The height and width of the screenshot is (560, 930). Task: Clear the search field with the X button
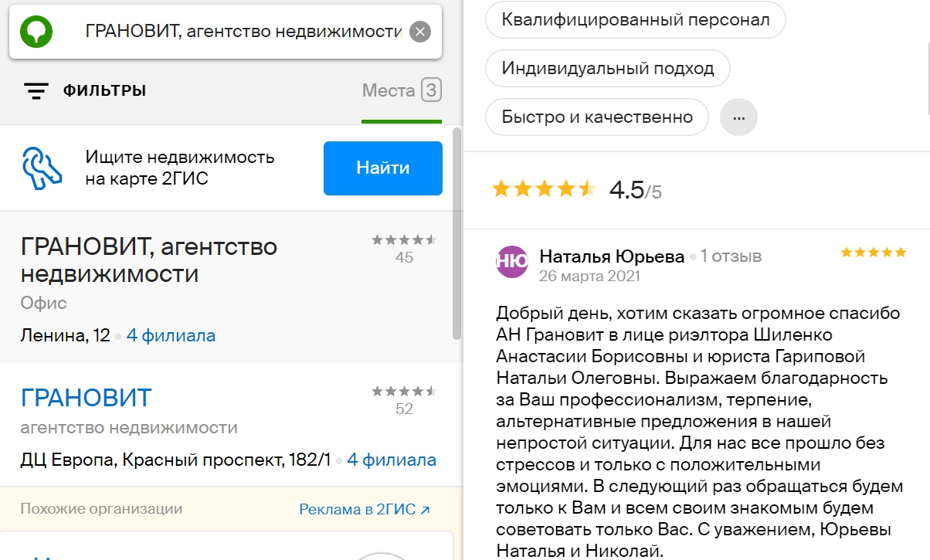coord(419,32)
